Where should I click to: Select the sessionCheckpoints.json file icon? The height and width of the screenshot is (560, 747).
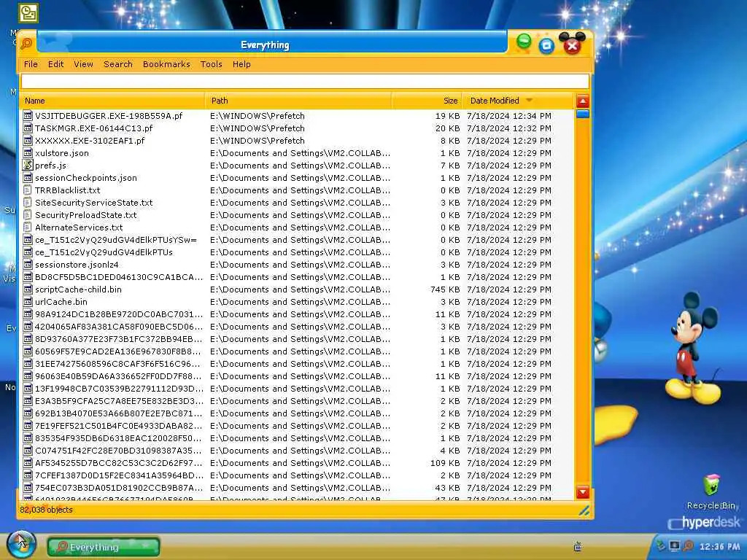28,178
